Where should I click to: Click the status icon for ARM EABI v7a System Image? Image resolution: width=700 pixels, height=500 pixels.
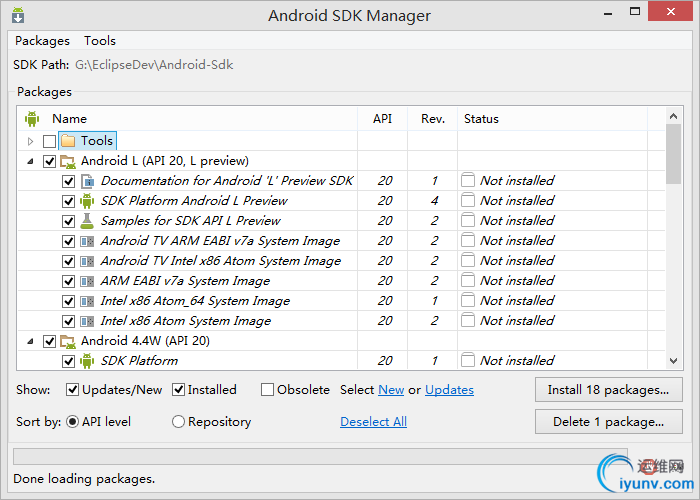pos(468,280)
